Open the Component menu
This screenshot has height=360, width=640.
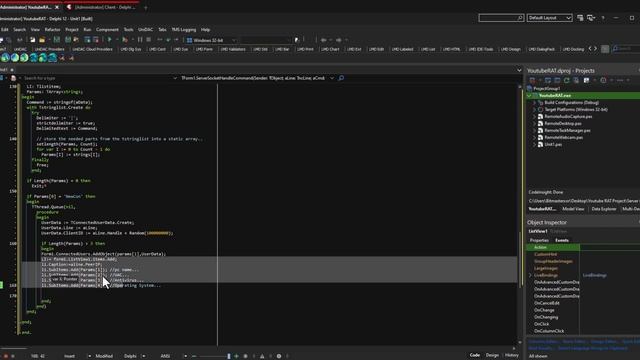(107, 30)
